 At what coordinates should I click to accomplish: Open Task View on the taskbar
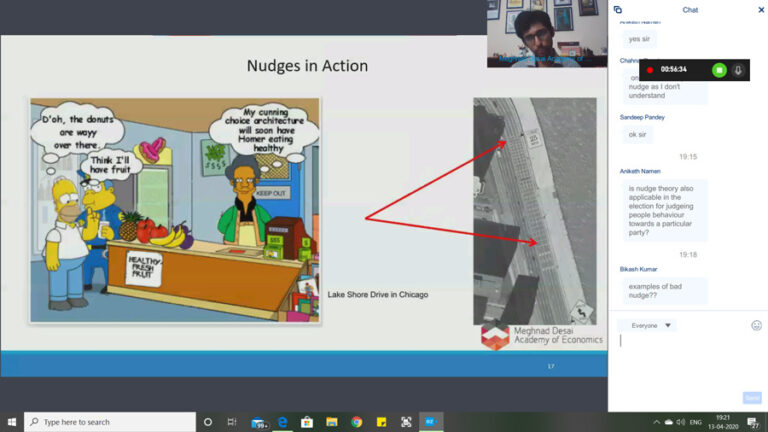point(232,422)
